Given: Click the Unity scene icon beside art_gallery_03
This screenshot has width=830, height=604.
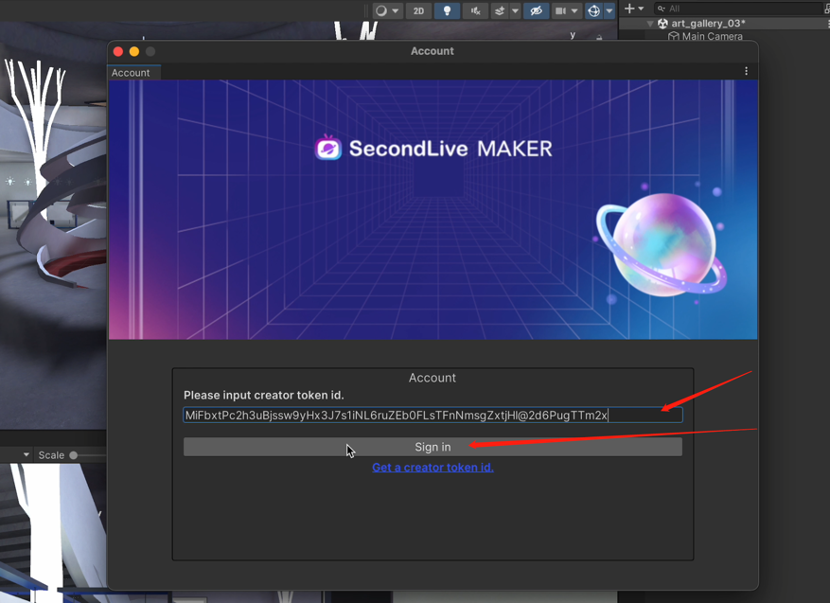Looking at the screenshot, I should (662, 23).
